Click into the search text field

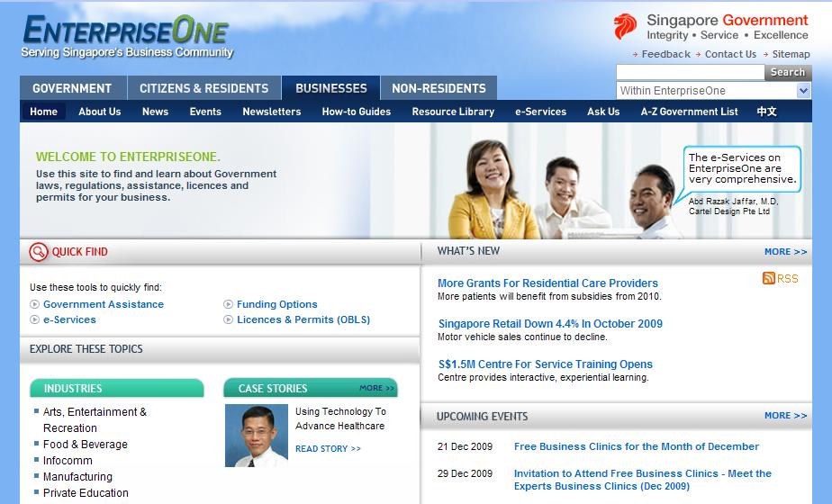click(691, 72)
